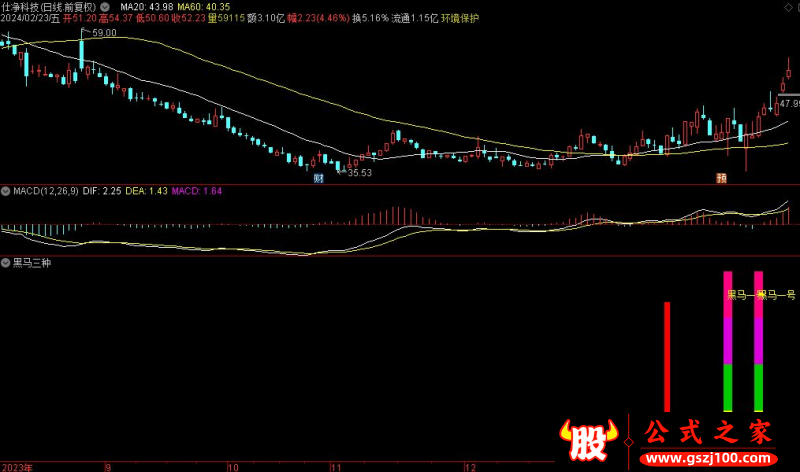Click the 59.00 high price marker
The height and width of the screenshot is (472, 800).
pos(104,33)
